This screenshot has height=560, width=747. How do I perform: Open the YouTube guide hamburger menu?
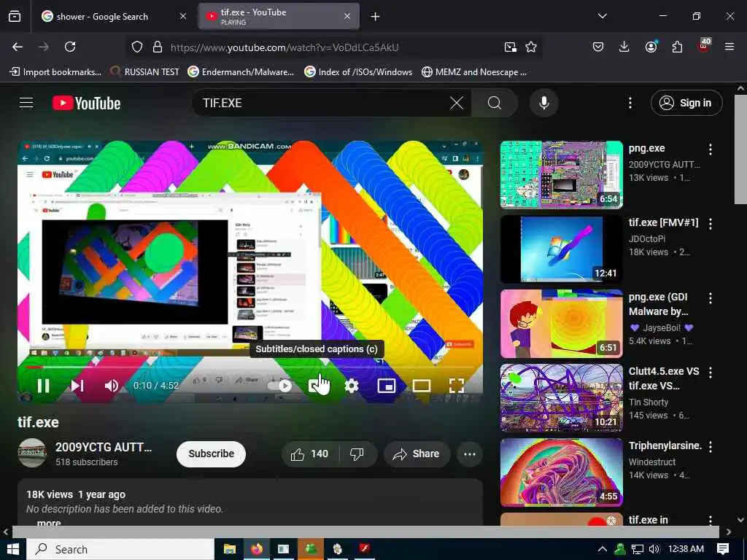click(x=26, y=103)
